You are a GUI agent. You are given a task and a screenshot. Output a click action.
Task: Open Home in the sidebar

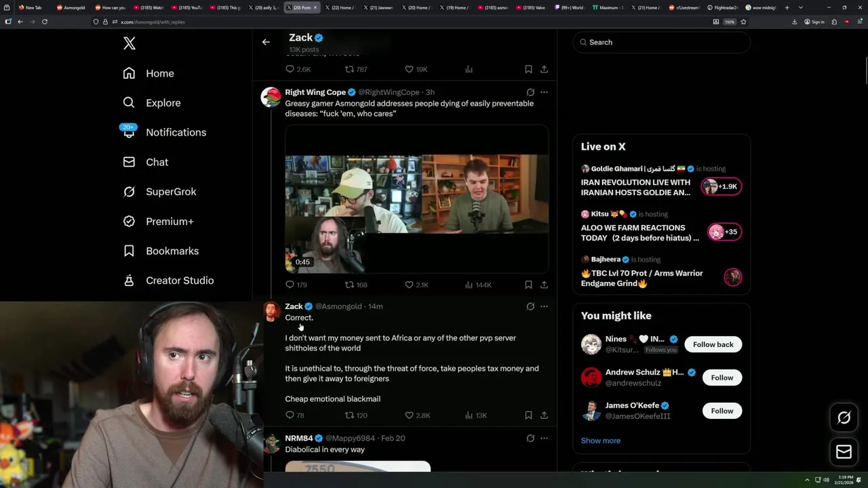(148, 73)
